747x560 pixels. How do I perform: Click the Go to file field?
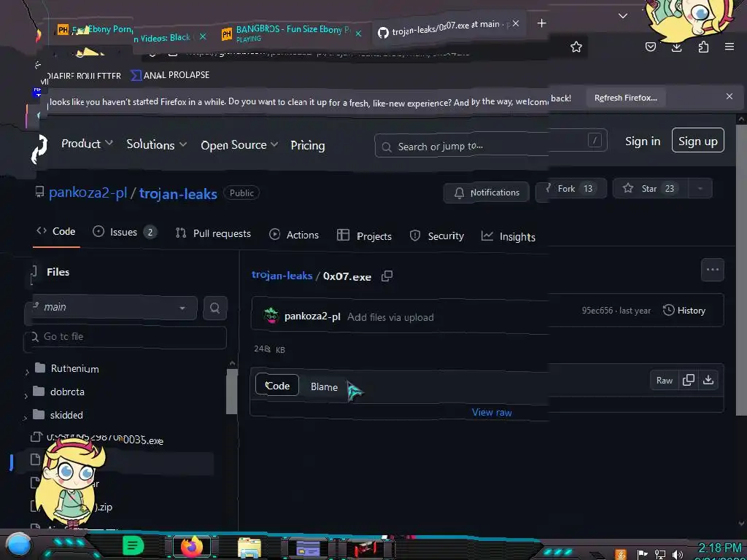[125, 337]
